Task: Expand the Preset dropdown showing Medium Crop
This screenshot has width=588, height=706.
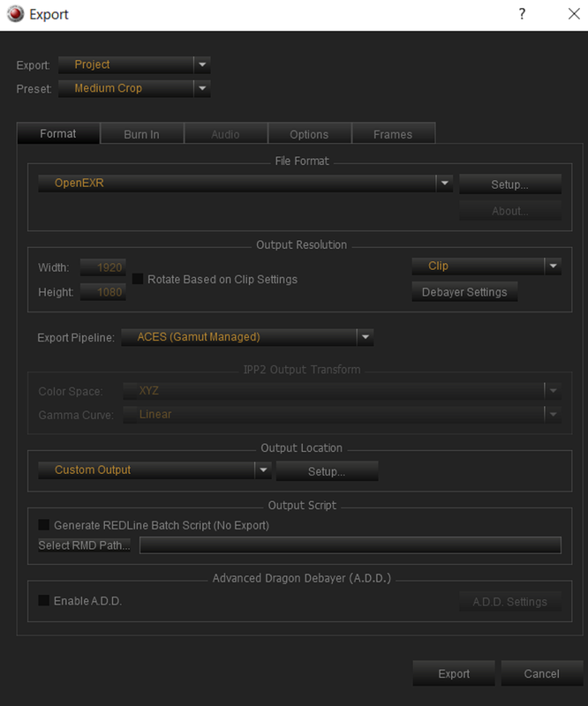Action: [x=134, y=89]
